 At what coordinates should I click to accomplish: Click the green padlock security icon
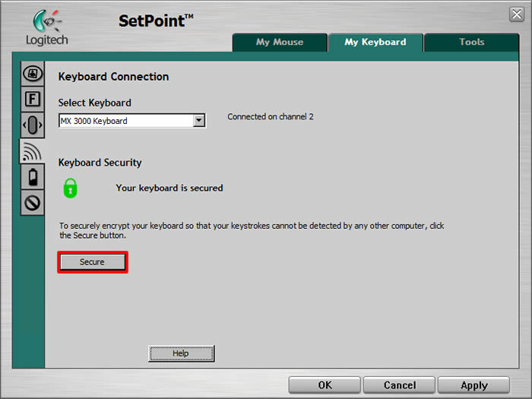tap(70, 188)
